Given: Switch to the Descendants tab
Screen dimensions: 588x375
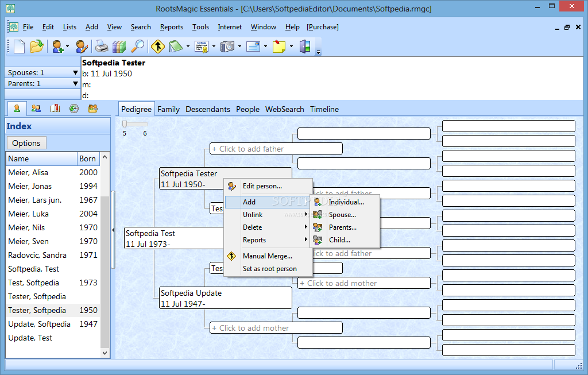Looking at the screenshot, I should tap(208, 109).
